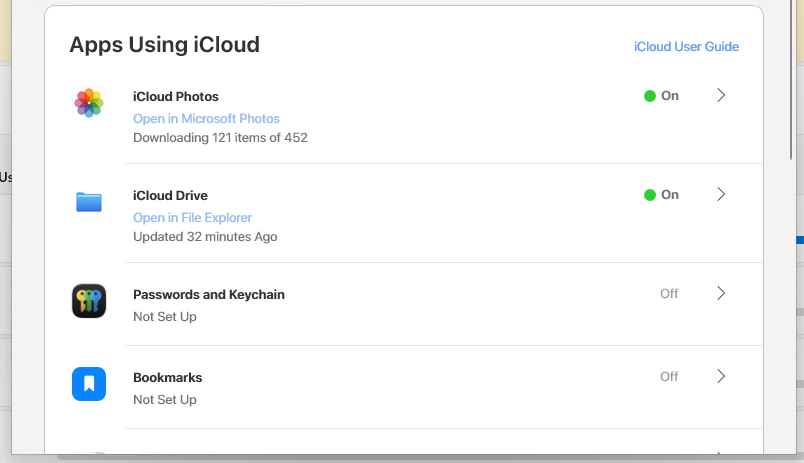804x463 pixels.
Task: Toggle the iCloud Drive On status
Action: tap(661, 195)
